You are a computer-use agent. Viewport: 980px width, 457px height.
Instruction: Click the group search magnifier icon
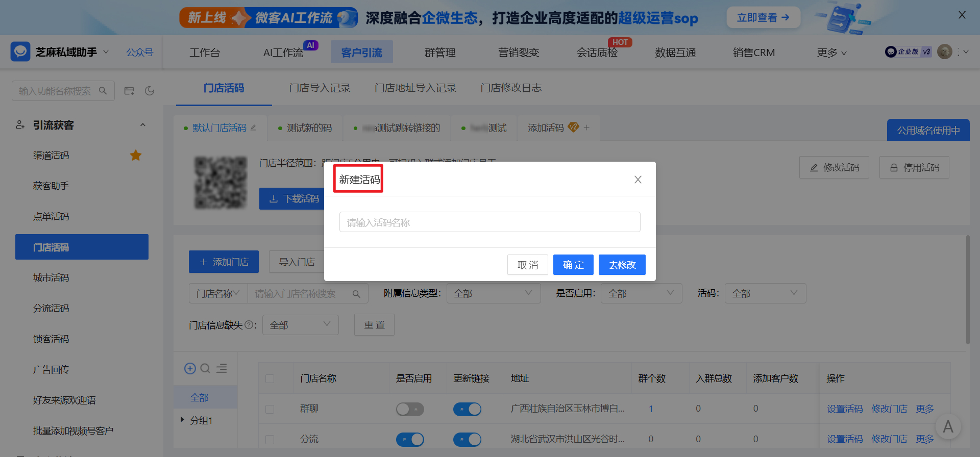205,368
